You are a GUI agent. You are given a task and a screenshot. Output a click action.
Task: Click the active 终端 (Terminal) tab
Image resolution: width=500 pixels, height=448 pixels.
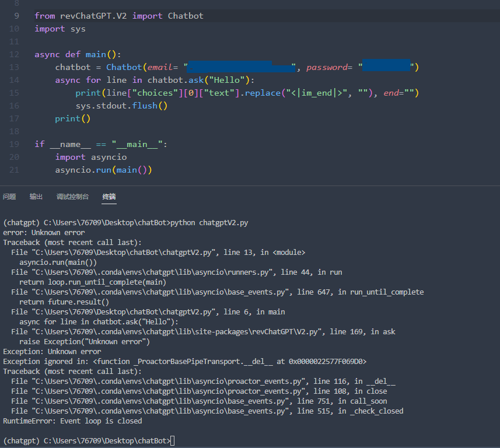(x=109, y=197)
